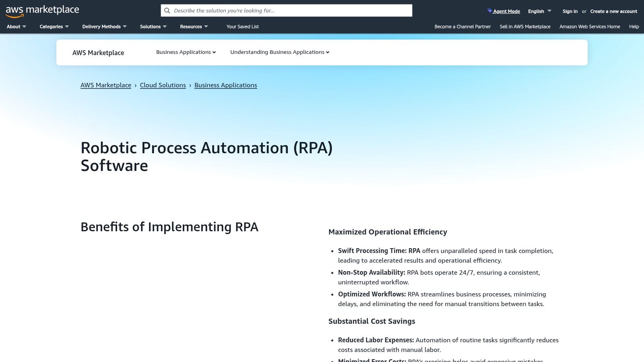Select Create a new account
644x362 pixels.
613,11
